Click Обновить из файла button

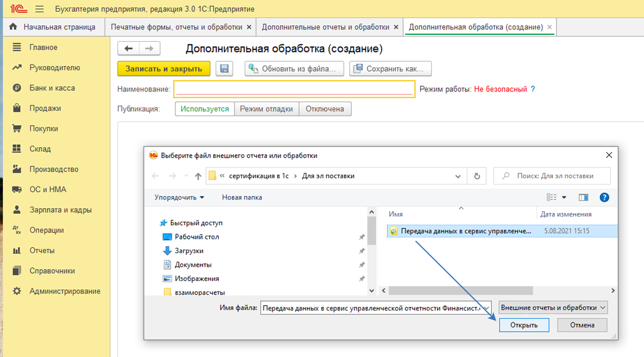pyautogui.click(x=294, y=68)
